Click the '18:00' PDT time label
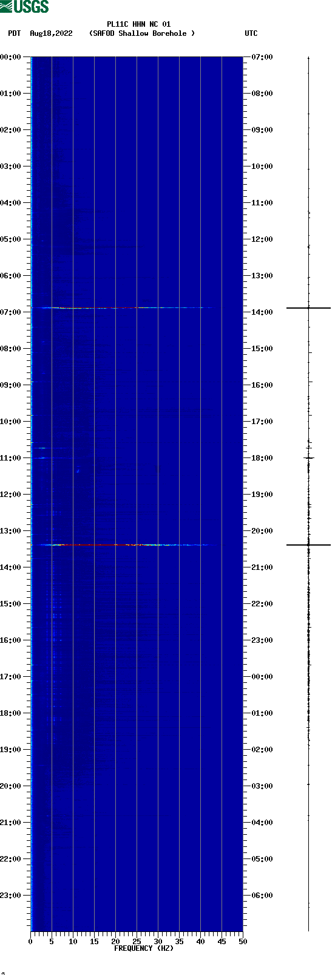335x980 pixels. [x=10, y=713]
